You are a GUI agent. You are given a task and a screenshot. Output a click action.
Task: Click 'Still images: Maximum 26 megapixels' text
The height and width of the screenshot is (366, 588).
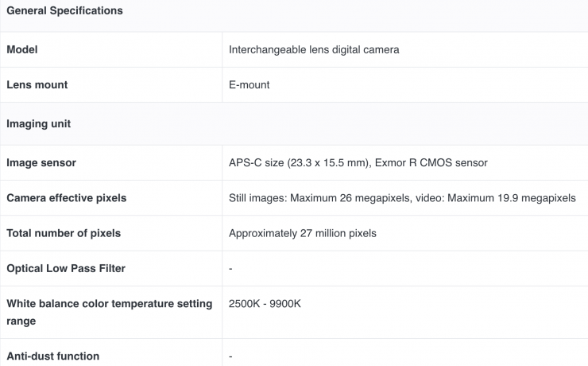319,197
